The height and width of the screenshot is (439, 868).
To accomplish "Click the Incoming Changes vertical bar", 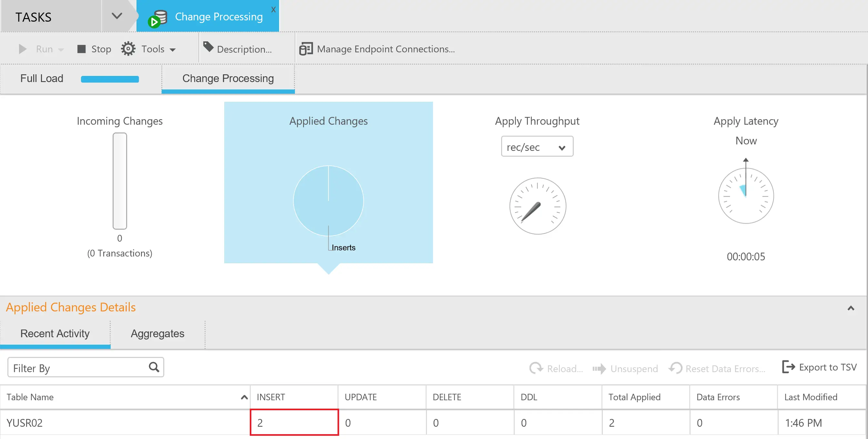I will 120,181.
